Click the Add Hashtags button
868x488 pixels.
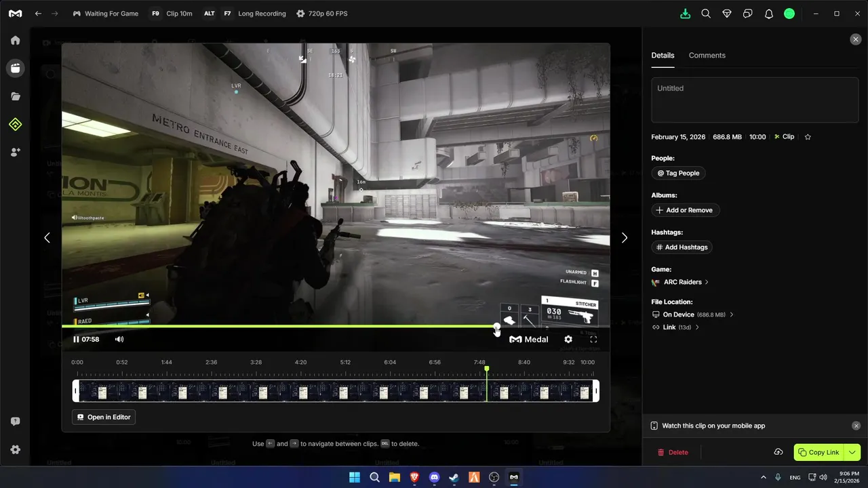[682, 247]
